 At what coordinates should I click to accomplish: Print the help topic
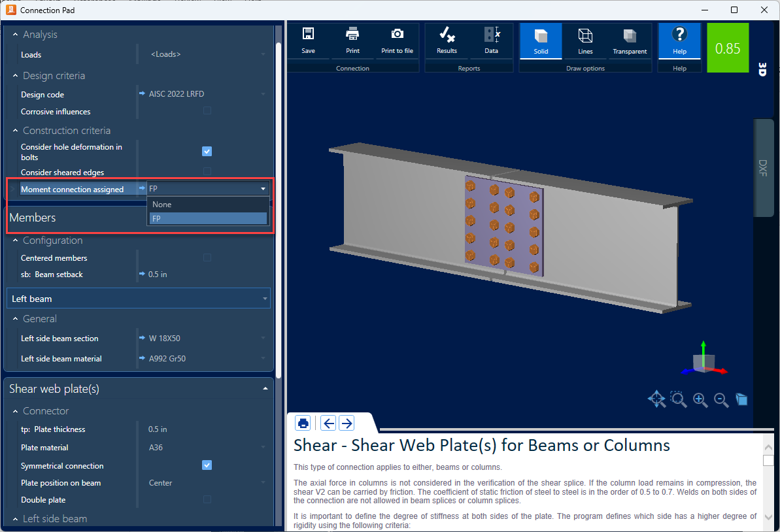303,423
